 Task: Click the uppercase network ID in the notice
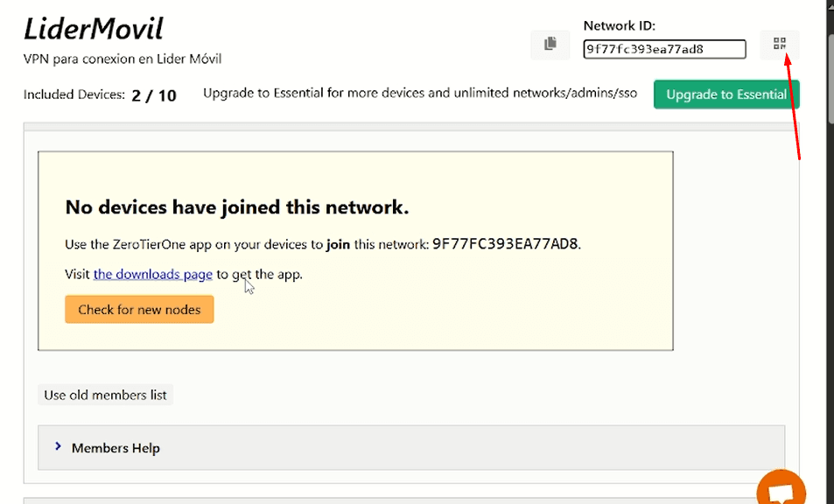[x=505, y=244]
